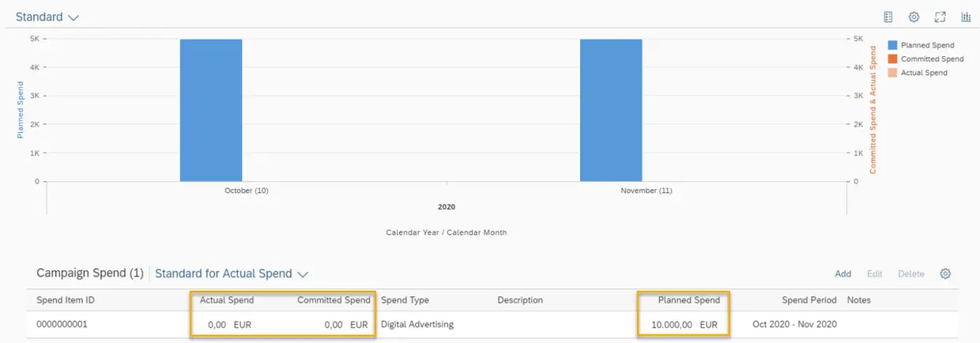Viewport: 980px width, 343px height.
Task: Click Committed Spend column header
Action: 334,300
